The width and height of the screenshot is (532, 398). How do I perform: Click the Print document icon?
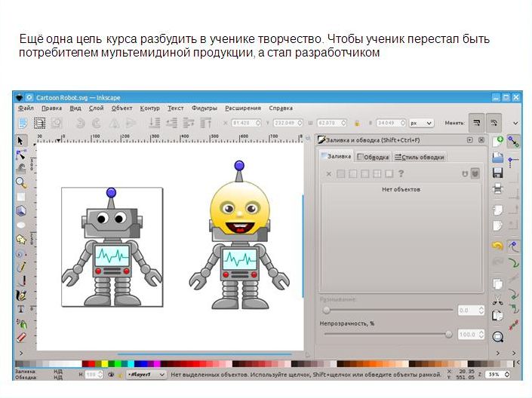point(498,188)
